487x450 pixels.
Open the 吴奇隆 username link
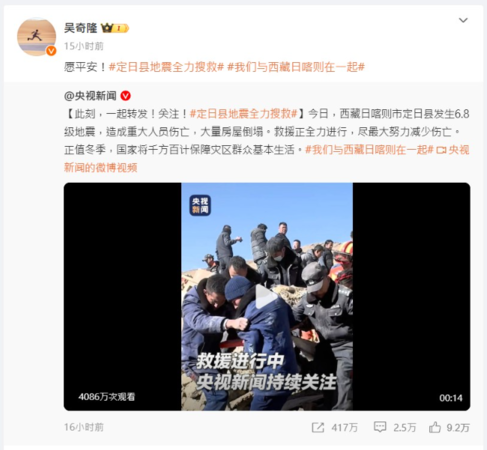point(80,28)
